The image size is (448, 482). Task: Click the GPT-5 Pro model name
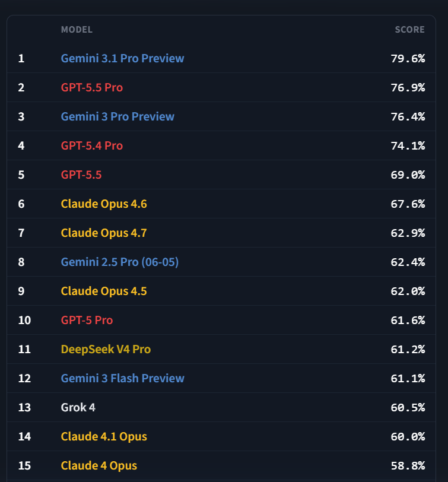tap(87, 321)
